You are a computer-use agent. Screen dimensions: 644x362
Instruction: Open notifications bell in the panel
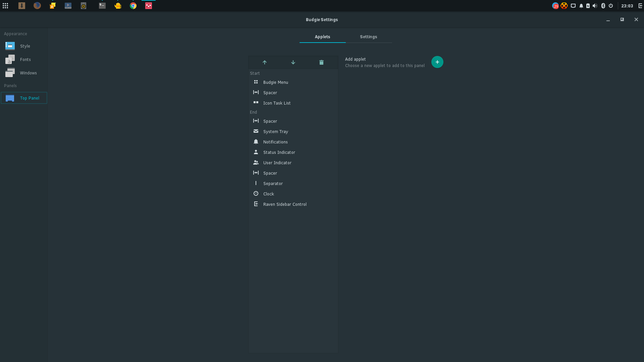pyautogui.click(x=581, y=6)
